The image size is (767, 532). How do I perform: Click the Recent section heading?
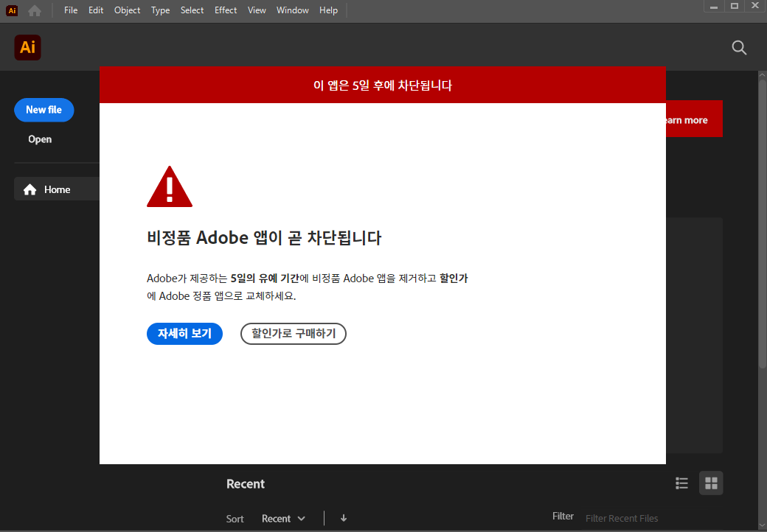pyautogui.click(x=246, y=483)
